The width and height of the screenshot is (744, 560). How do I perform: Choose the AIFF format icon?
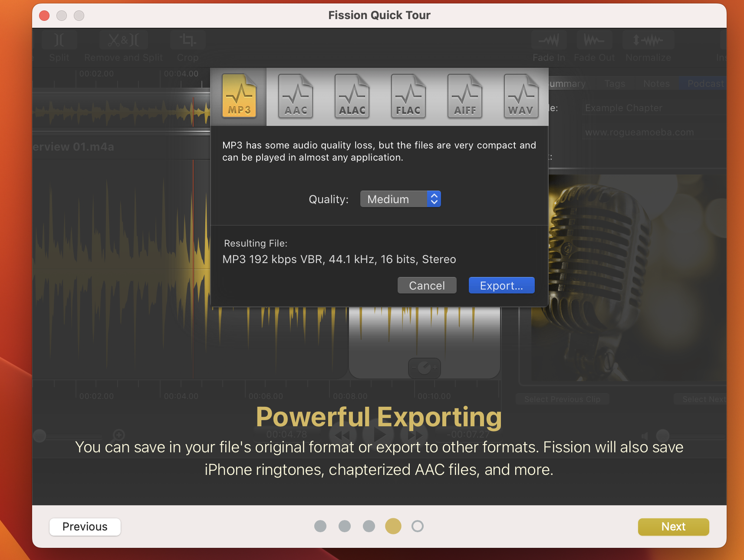tap(465, 96)
